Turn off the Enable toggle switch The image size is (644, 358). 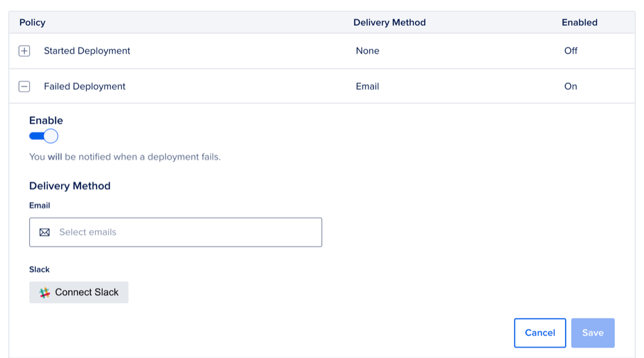[44, 136]
